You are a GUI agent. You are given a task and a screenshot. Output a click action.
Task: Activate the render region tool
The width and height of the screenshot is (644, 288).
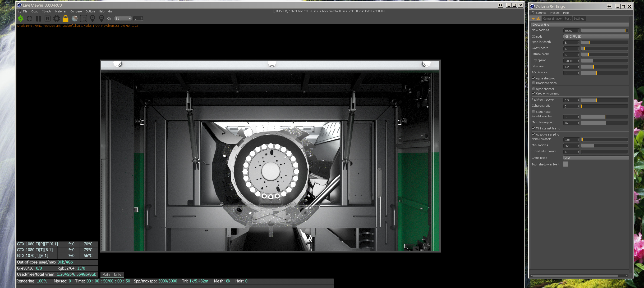click(x=84, y=19)
